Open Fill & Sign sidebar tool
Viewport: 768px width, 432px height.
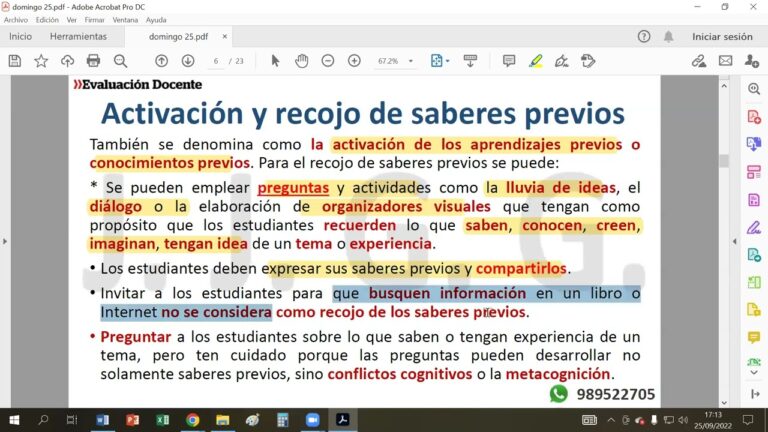click(x=754, y=227)
